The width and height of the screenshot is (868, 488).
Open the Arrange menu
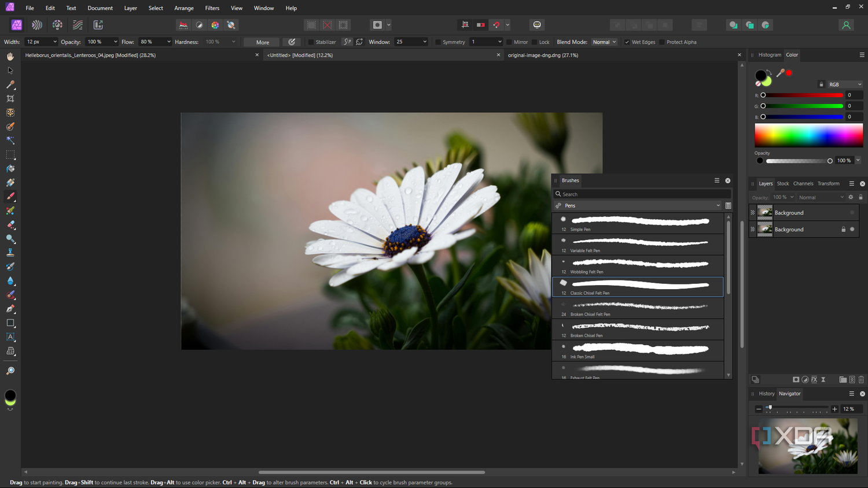[x=184, y=8]
